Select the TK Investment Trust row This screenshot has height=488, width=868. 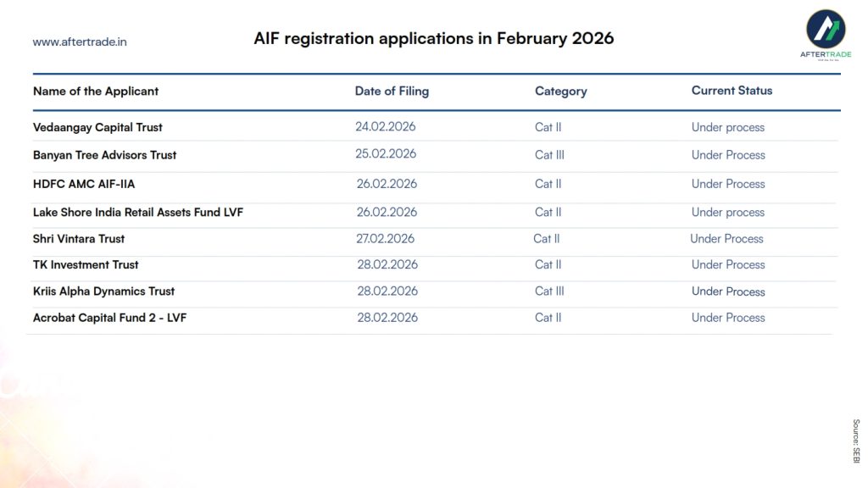point(86,265)
